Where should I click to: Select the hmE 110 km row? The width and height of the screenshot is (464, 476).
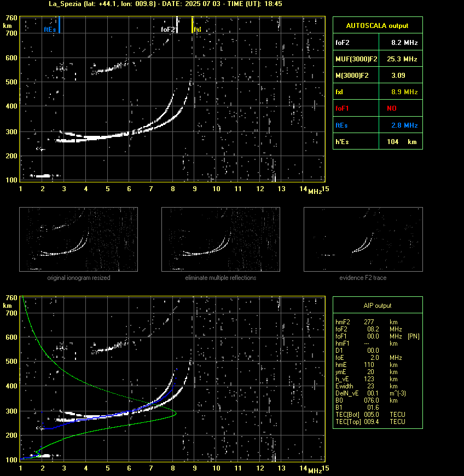pos(367,365)
